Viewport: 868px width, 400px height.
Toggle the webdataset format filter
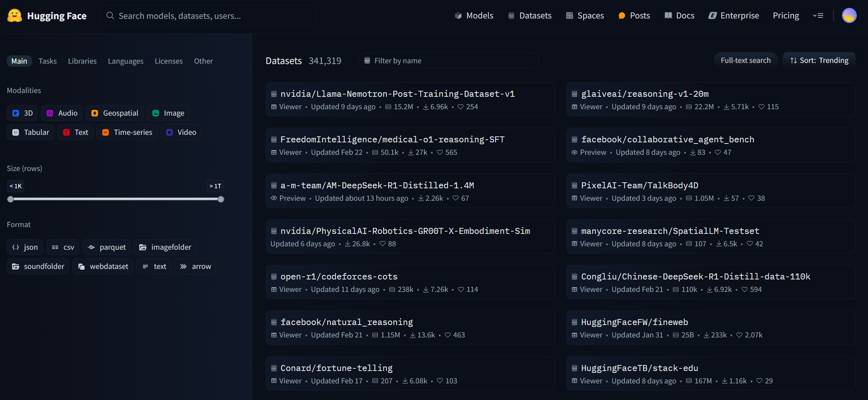click(x=103, y=266)
